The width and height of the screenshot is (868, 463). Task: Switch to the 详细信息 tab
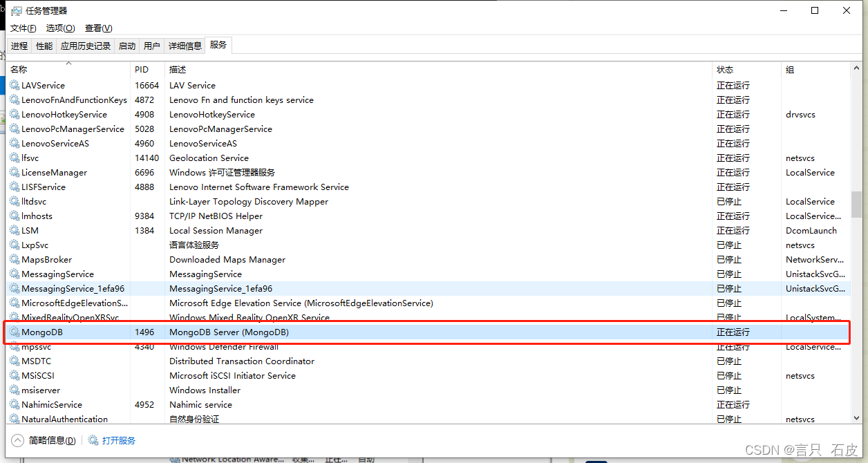coord(185,46)
